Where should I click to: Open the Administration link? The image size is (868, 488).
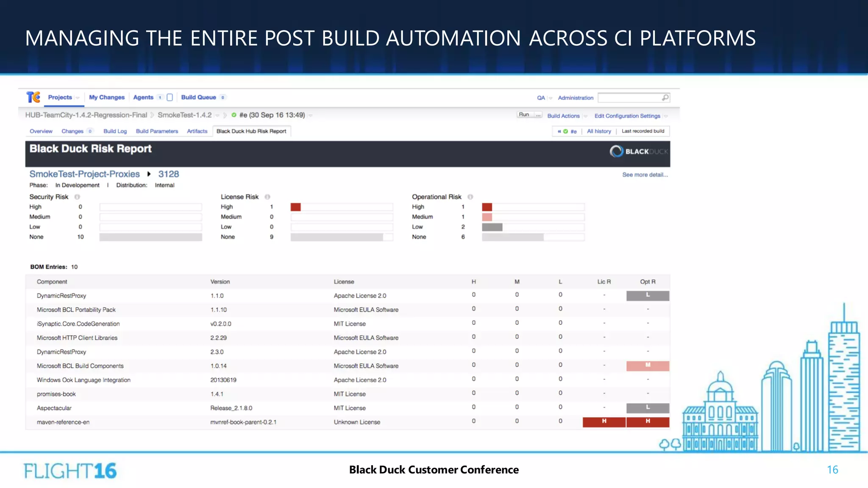pos(576,98)
